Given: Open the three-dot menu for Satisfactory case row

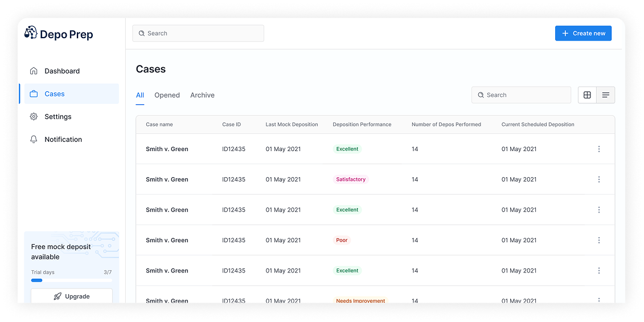Looking at the screenshot, I should [598, 180].
